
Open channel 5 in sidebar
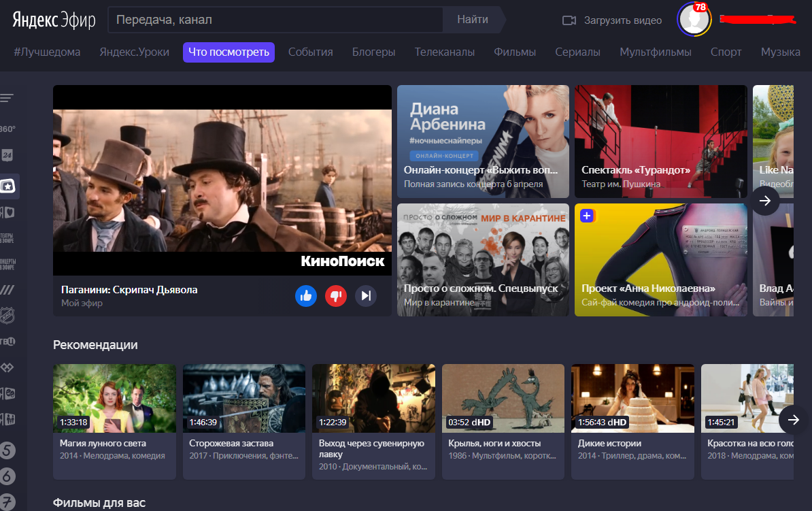7,450
